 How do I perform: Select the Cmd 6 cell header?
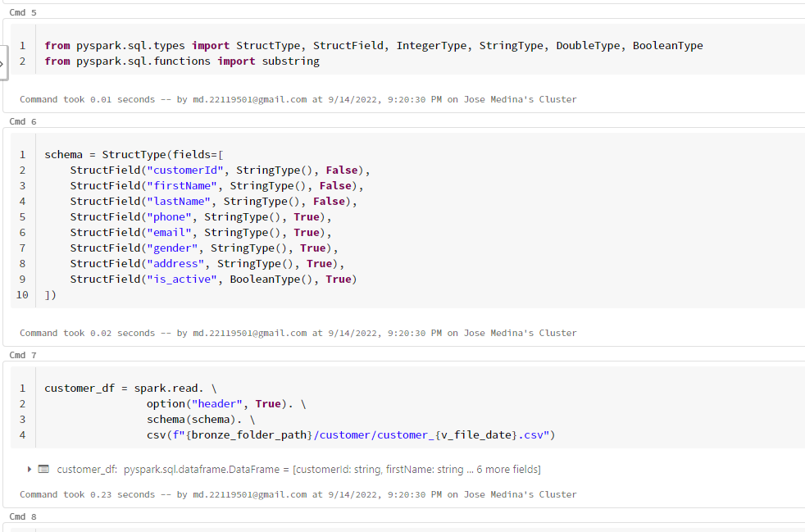22,120
